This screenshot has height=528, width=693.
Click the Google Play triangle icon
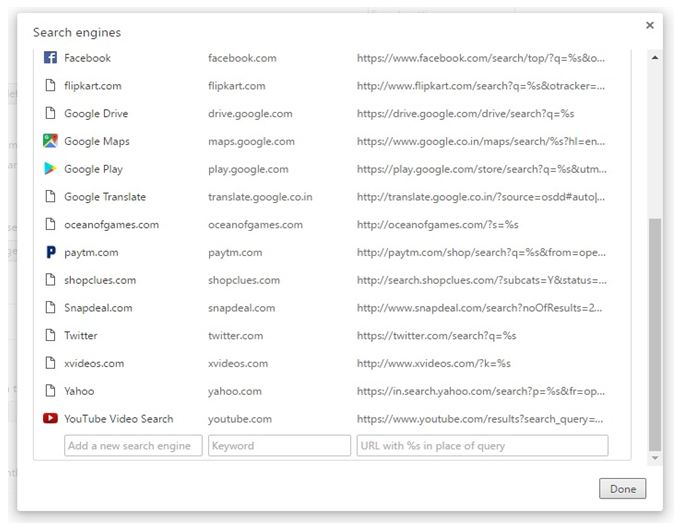pyautogui.click(x=50, y=168)
